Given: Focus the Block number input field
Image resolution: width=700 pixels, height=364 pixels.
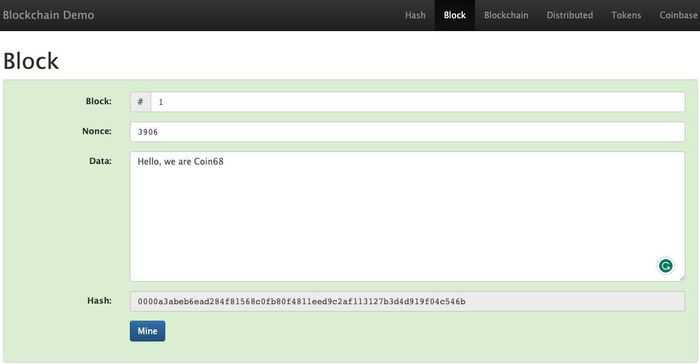Looking at the screenshot, I should tap(417, 102).
